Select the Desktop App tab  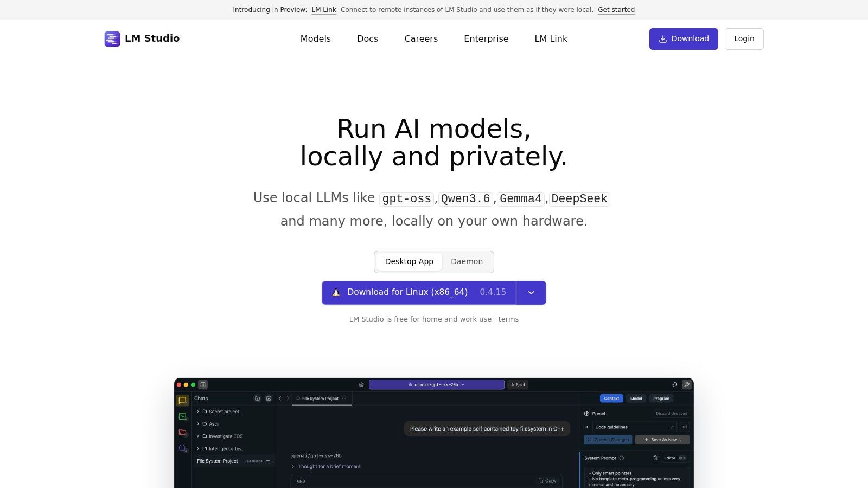(x=409, y=261)
